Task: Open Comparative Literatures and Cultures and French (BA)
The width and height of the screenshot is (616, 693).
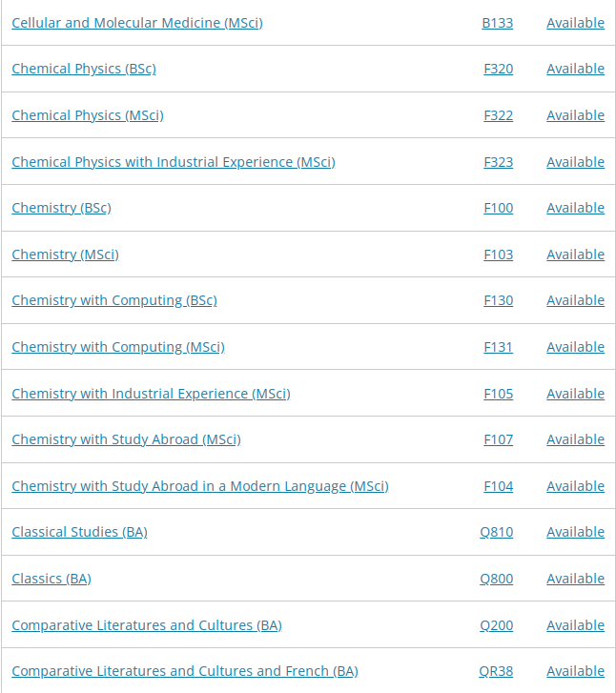Action: click(185, 671)
